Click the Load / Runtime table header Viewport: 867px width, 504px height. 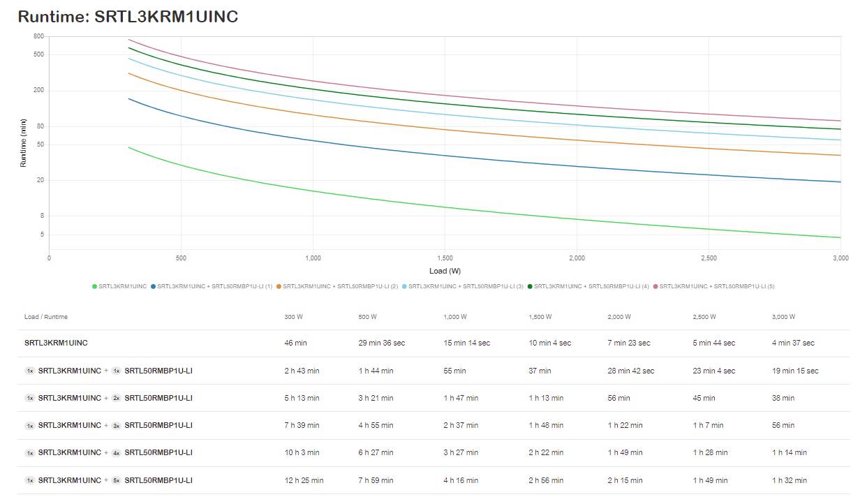[x=46, y=317]
